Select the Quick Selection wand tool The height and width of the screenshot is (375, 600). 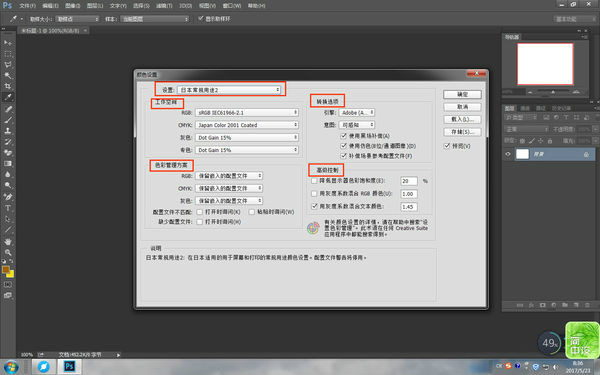[8, 75]
